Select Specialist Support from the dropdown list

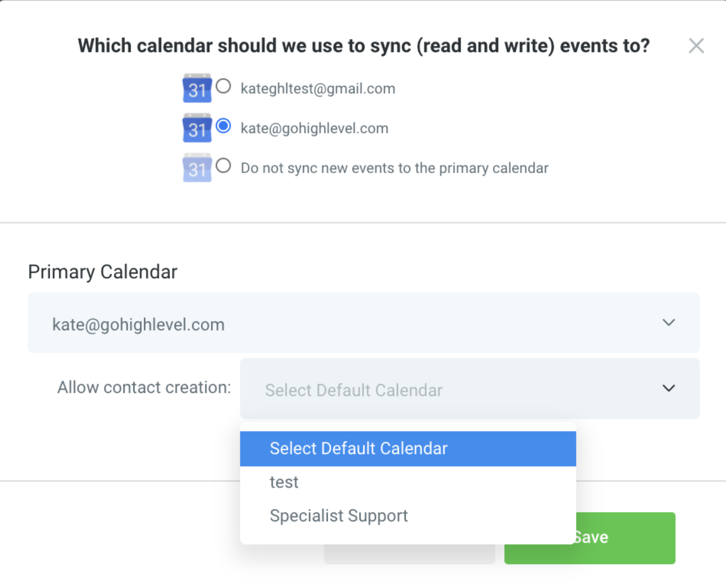tap(339, 516)
